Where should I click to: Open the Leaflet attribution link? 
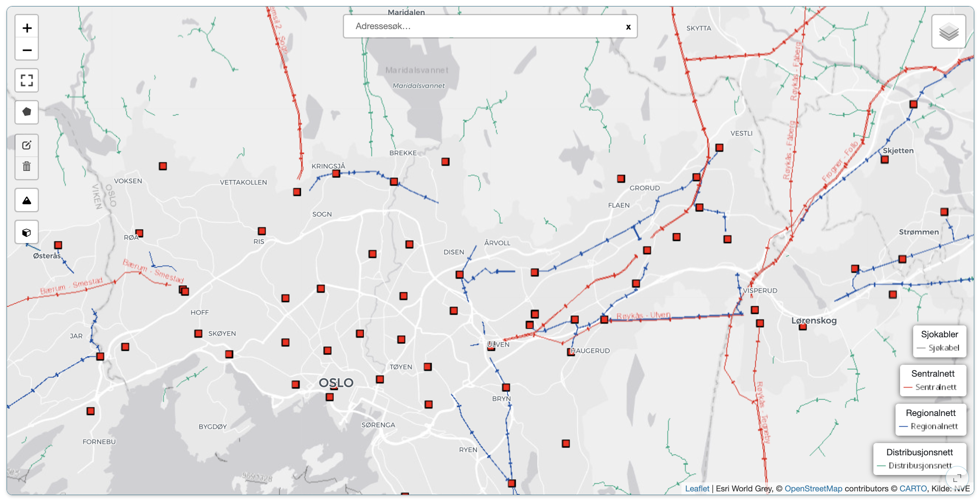tap(697, 489)
